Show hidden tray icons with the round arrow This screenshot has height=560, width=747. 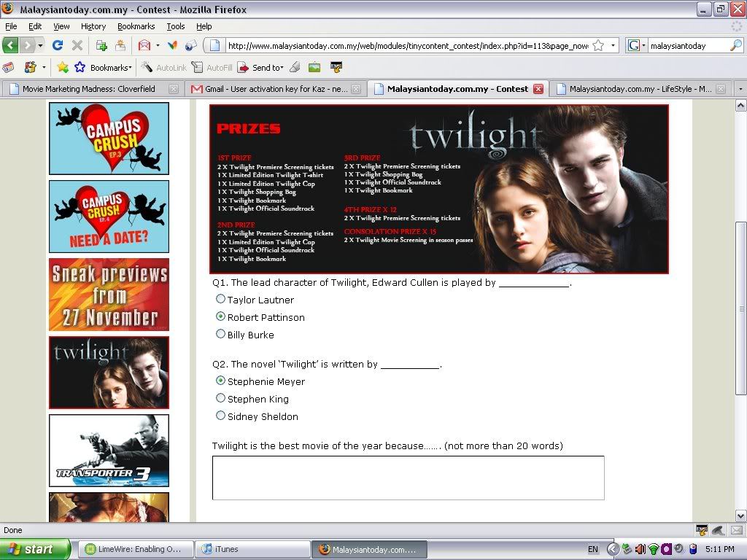point(613,549)
